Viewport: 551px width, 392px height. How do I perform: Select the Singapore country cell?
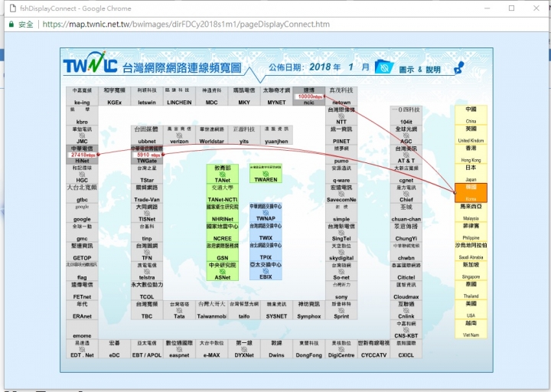471,271
